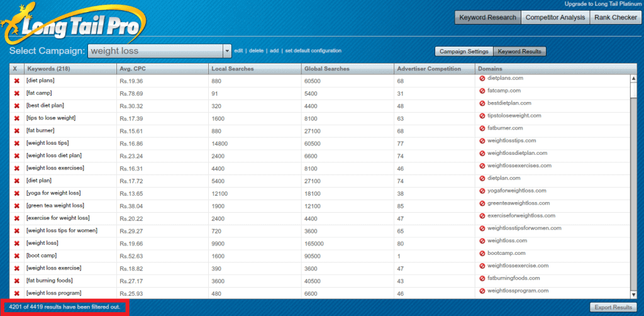Click the filtered results status message
This screenshot has width=644, height=316.
point(65,307)
